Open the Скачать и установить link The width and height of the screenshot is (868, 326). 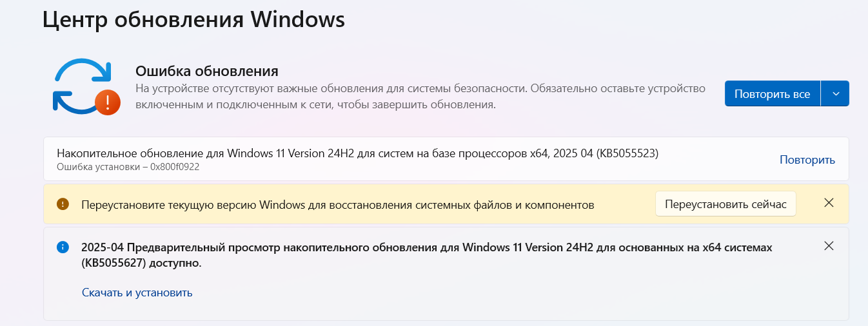click(x=137, y=292)
